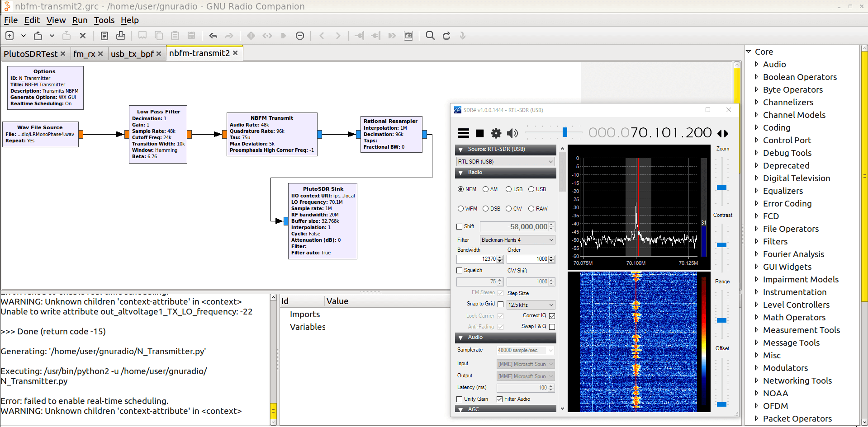Select the PlutoSDR Sink block

[323, 221]
